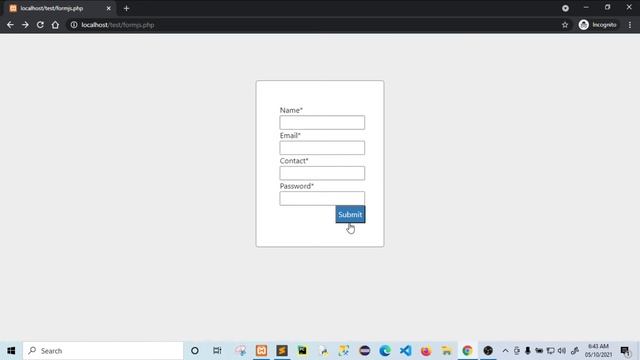Open the Windows Start menu
640x360 pixels.
[11, 351]
